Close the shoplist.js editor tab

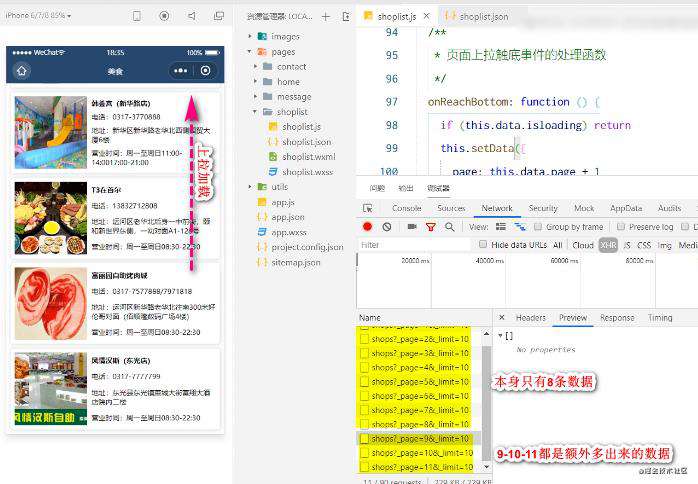426,16
